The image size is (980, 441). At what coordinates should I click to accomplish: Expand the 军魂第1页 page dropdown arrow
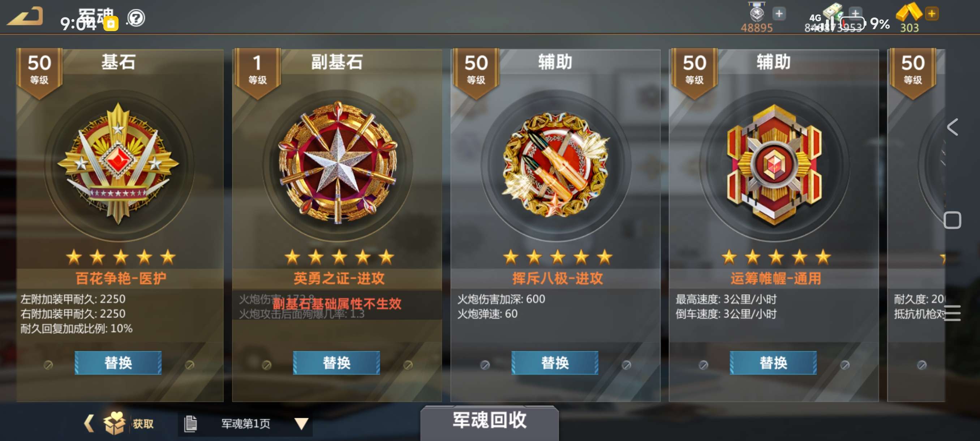click(301, 424)
